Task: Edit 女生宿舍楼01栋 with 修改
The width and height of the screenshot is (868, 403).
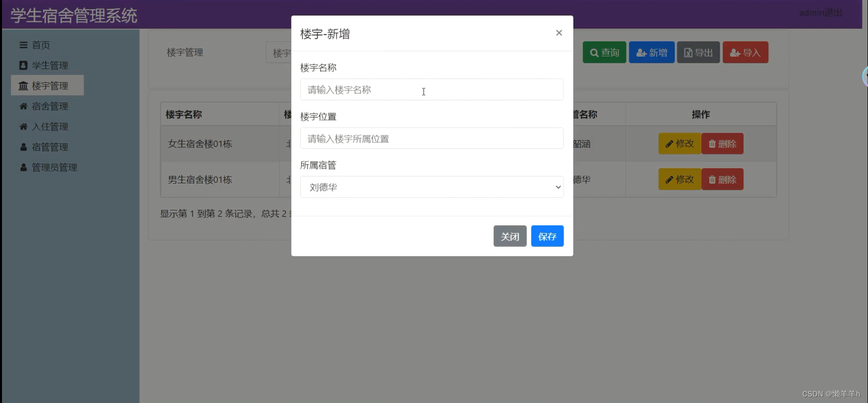Action: tap(680, 144)
